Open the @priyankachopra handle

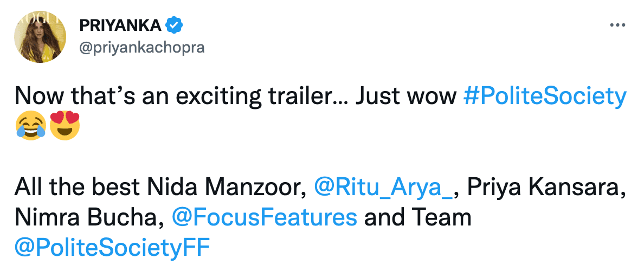click(142, 47)
